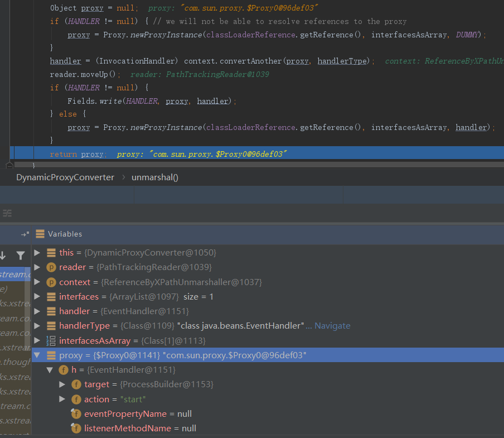Select the listenerMethodName field row
The image size is (504, 438).
click(139, 429)
